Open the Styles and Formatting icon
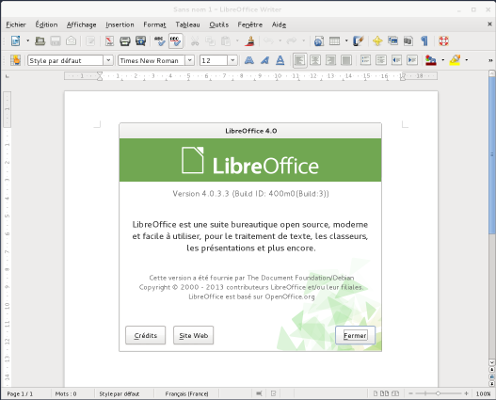Image resolution: width=496 pixels, height=400 pixels. pos(15,60)
